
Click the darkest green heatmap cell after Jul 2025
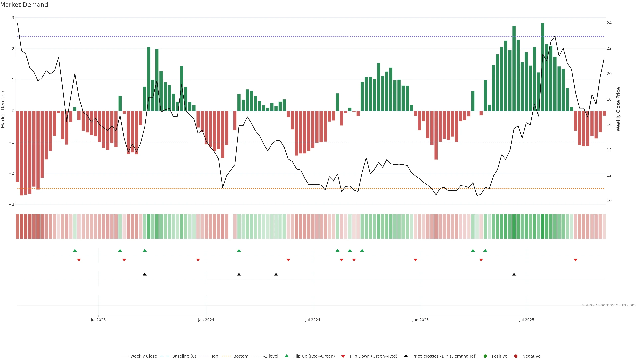(x=543, y=226)
